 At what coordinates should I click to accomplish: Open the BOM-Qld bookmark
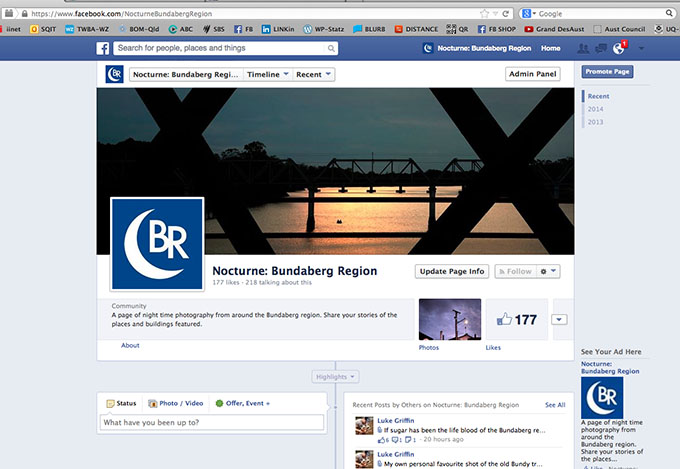click(x=139, y=29)
